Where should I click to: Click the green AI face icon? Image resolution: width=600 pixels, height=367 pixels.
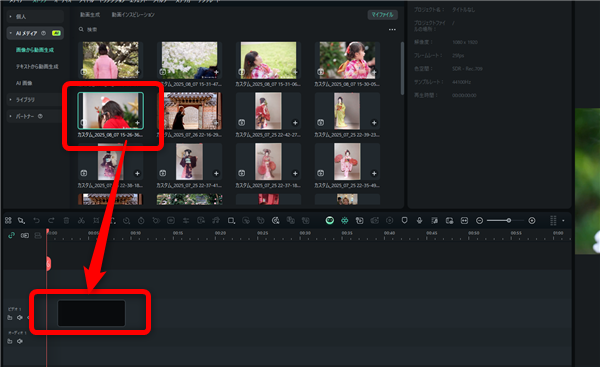coord(330,220)
